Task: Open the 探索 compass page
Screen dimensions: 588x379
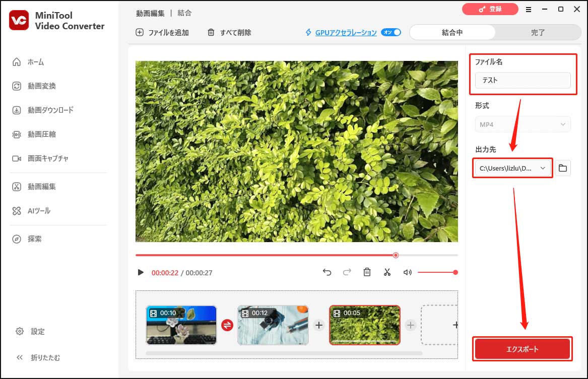Action: click(x=27, y=239)
